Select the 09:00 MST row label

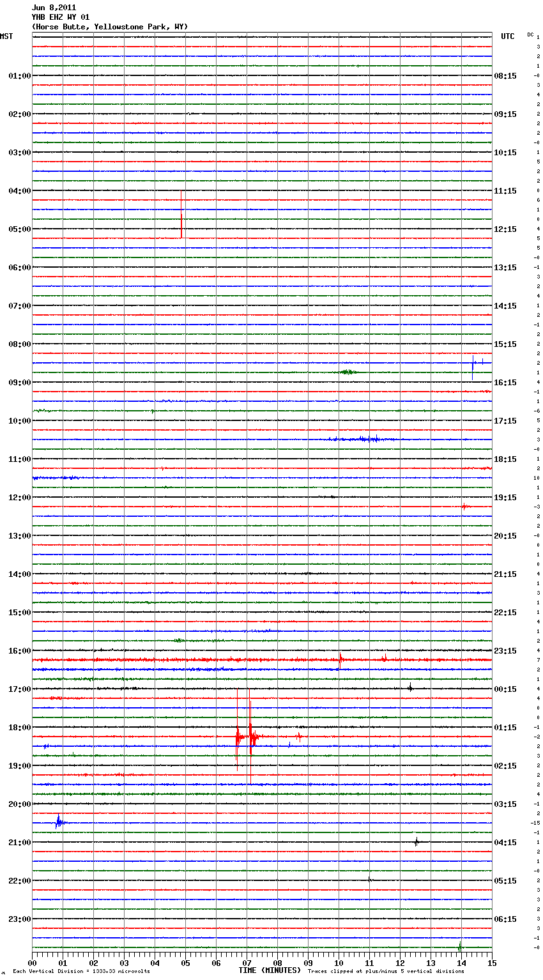tap(20, 383)
